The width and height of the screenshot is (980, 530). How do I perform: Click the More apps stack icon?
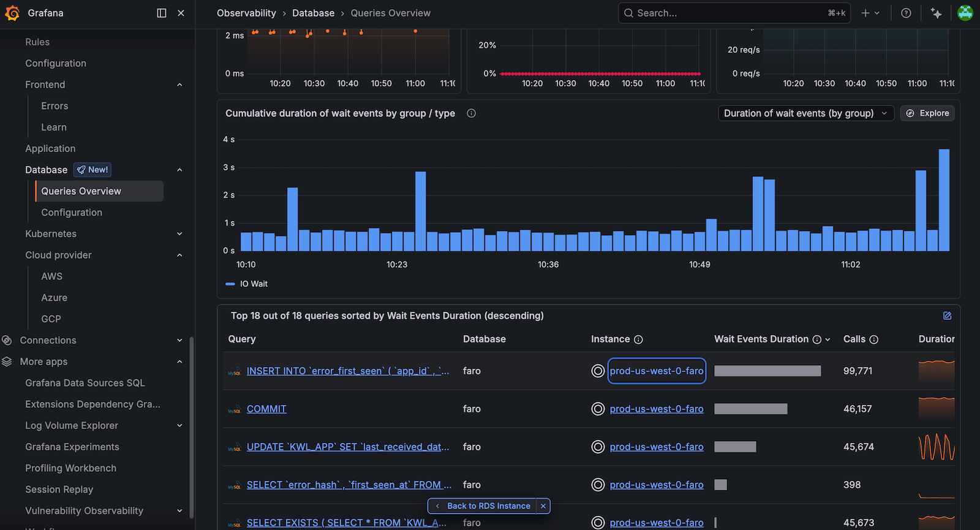pyautogui.click(x=7, y=362)
